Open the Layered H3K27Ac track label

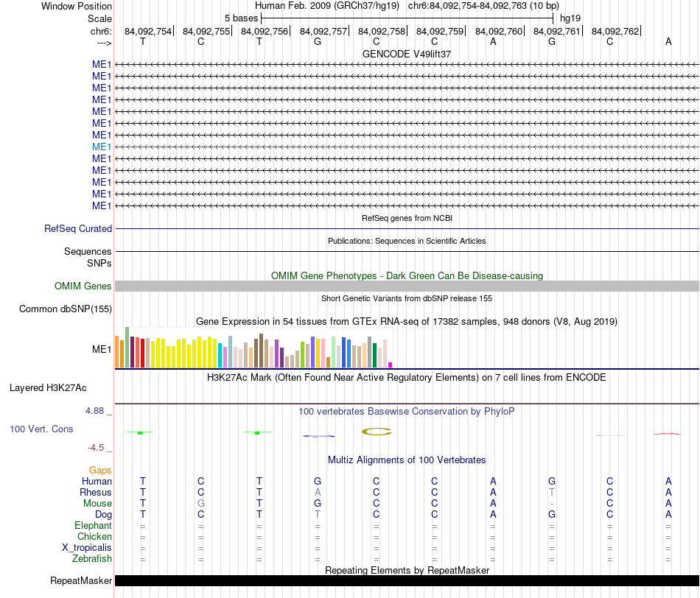click(x=48, y=388)
